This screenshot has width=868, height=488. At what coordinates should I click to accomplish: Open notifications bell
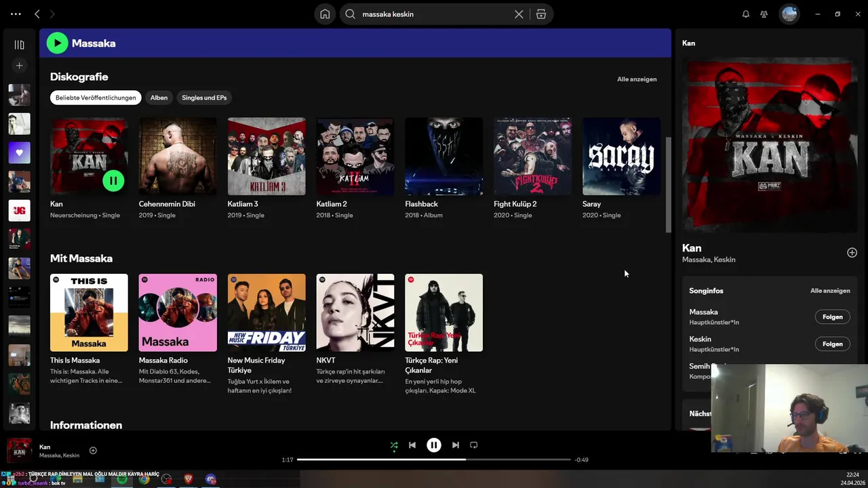[x=746, y=14]
